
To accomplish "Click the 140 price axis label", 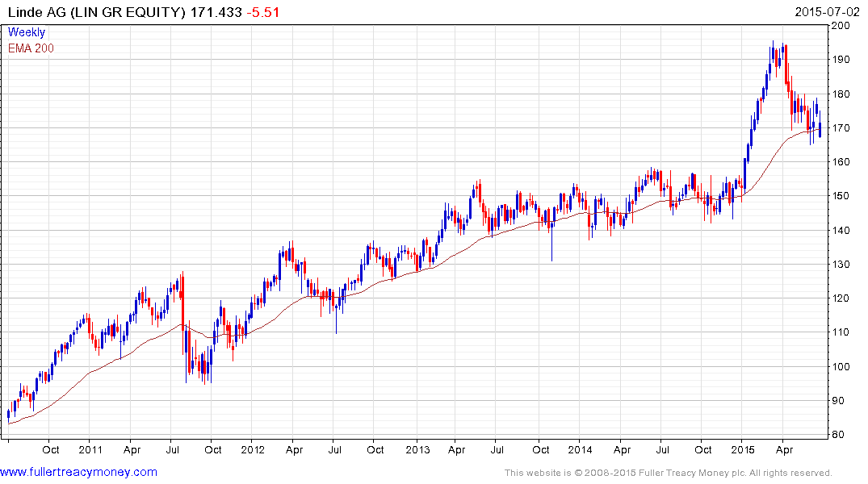I will pos(841,230).
